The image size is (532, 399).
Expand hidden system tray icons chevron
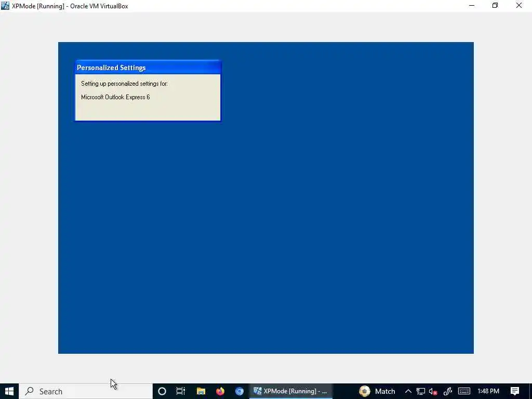click(408, 391)
